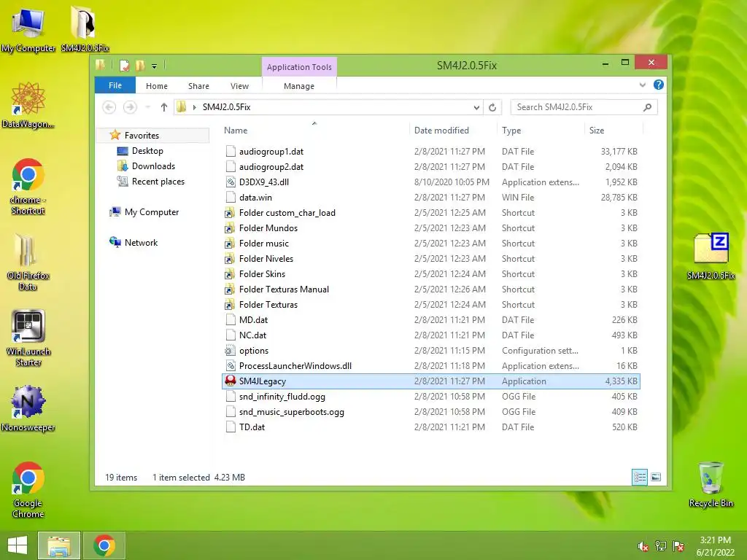Image resolution: width=747 pixels, height=560 pixels.
Task: Select Downloads in the navigation pane
Action: click(x=153, y=166)
